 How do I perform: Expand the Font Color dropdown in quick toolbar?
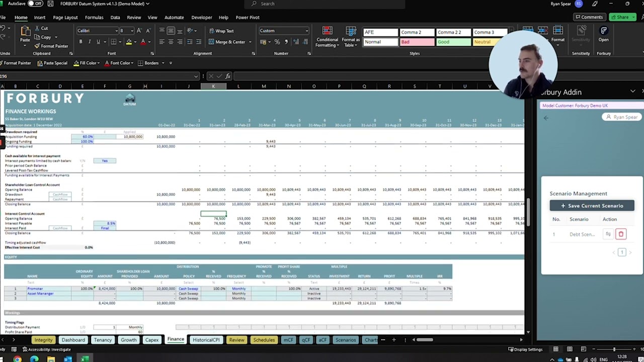point(132,63)
